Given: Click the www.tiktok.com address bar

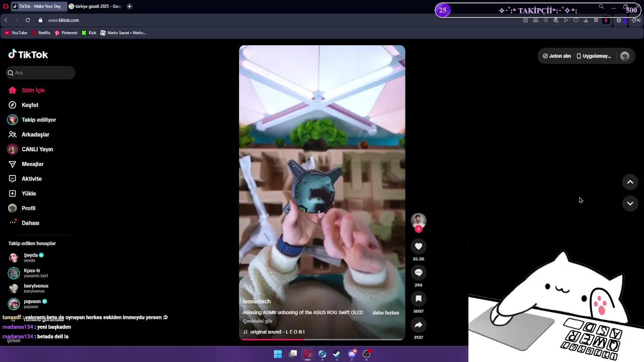Looking at the screenshot, I should click(x=63, y=20).
